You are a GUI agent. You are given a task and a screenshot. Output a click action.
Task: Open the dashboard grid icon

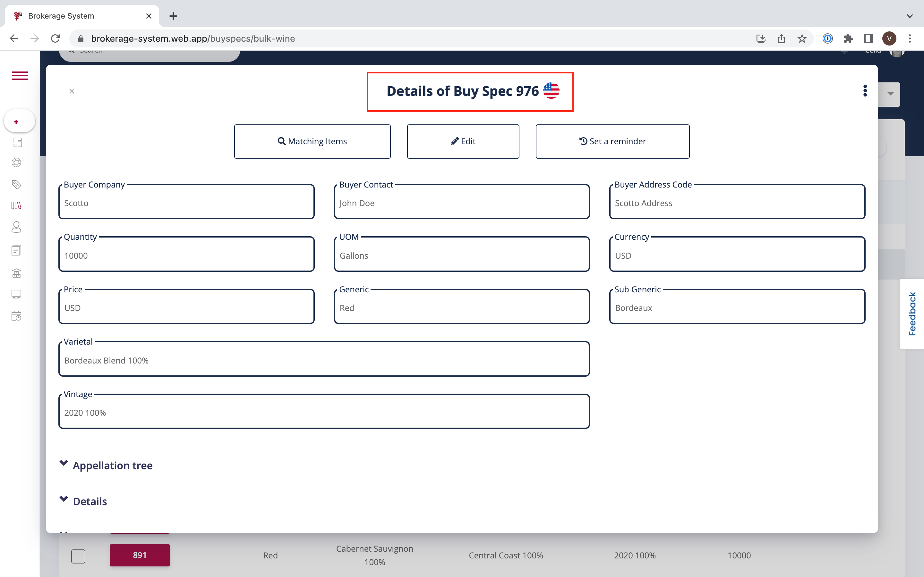click(x=17, y=142)
